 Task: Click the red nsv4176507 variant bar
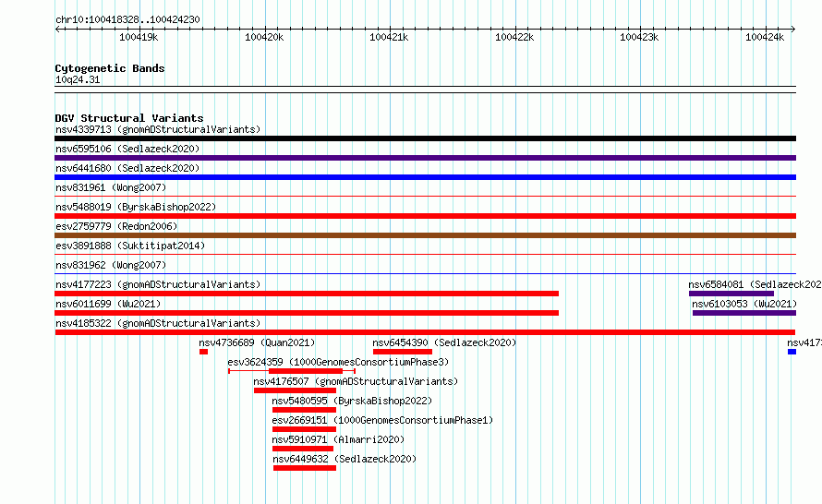pyautogui.click(x=296, y=390)
